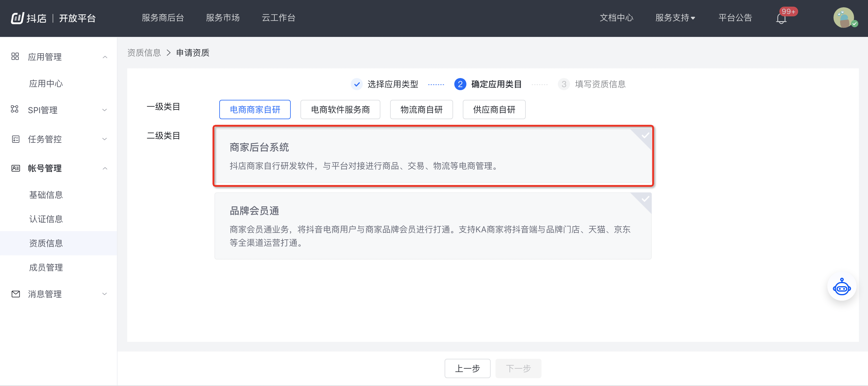Click the completed step checkmark icon

coord(357,84)
